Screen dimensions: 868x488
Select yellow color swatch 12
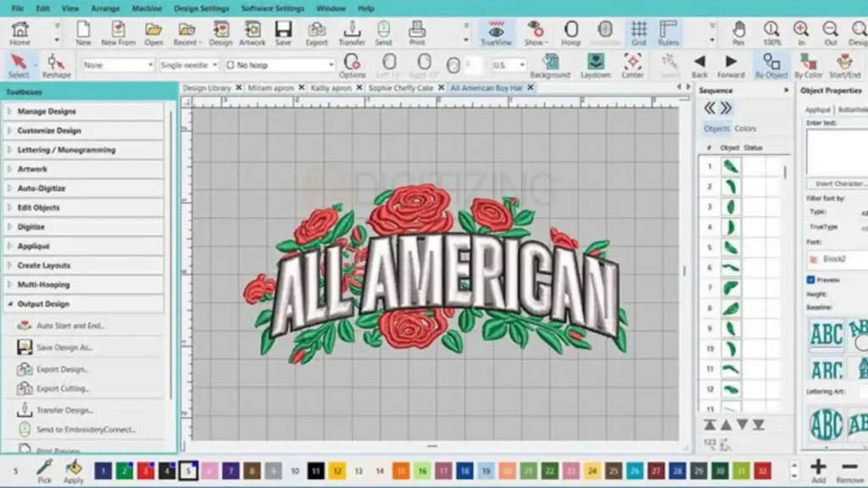(337, 471)
